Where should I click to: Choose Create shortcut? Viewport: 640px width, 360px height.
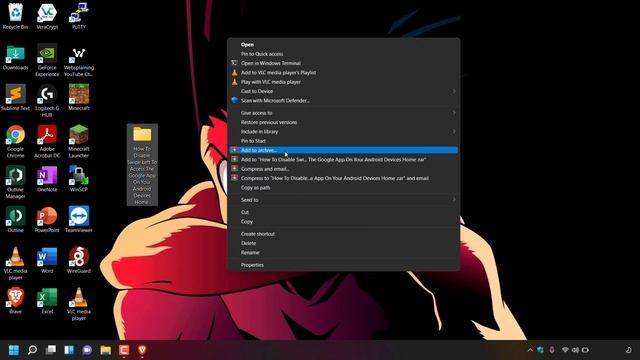(x=344, y=234)
